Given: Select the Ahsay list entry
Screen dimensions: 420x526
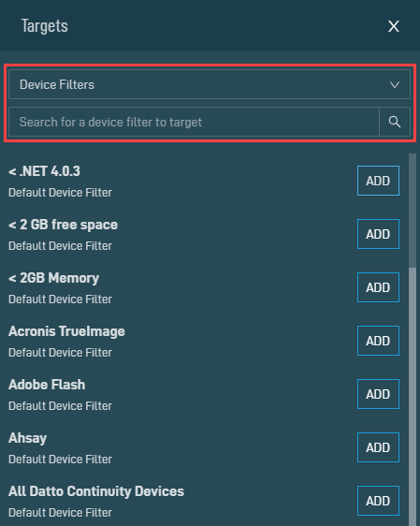Looking at the screenshot, I should click(x=27, y=438).
